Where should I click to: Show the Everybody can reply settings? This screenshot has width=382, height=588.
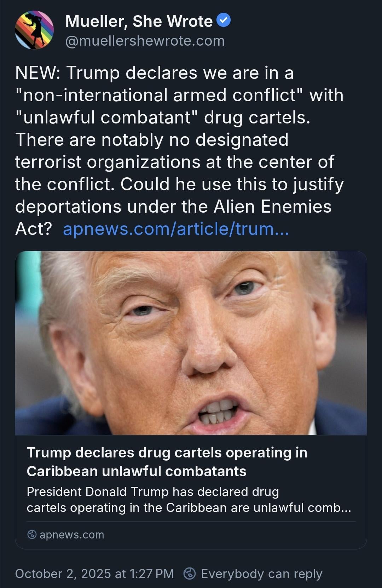(x=261, y=573)
